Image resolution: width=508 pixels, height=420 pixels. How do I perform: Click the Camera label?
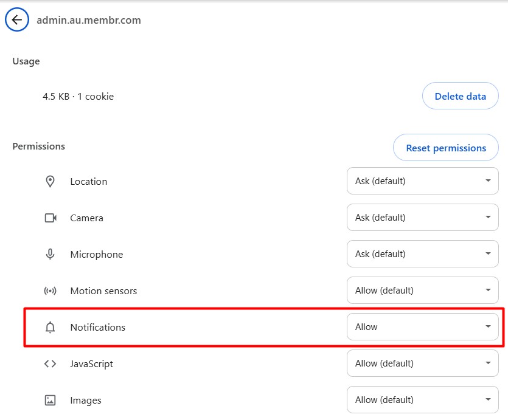click(87, 218)
